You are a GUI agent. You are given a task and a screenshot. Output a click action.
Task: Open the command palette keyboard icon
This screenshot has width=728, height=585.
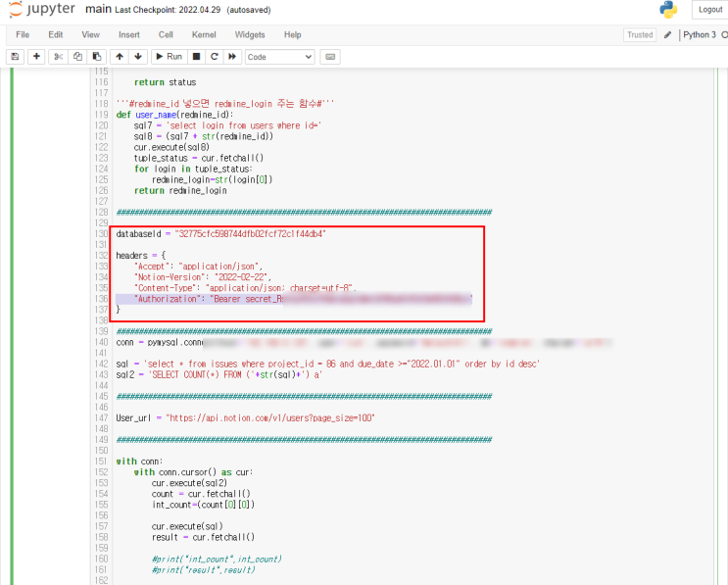[x=330, y=57]
